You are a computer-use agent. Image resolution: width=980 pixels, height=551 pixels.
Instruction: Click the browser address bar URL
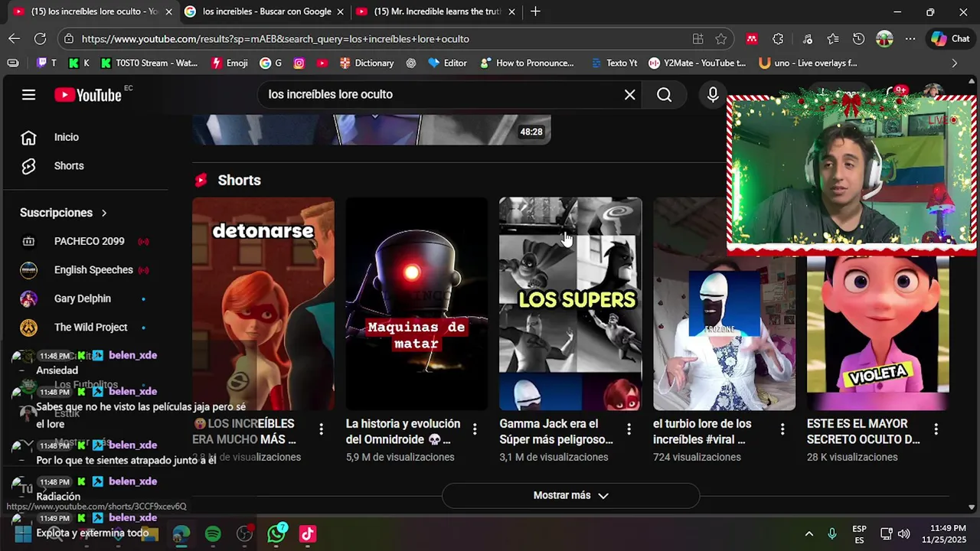[x=276, y=39]
